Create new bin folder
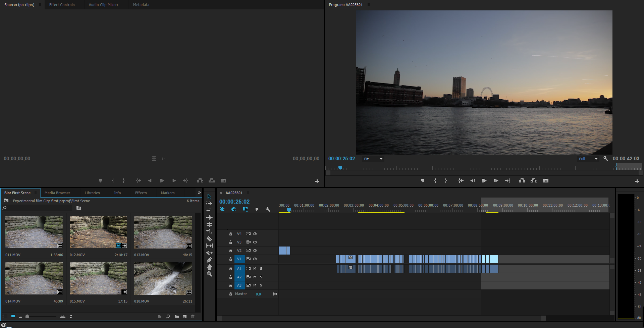The image size is (644, 328). click(x=177, y=317)
